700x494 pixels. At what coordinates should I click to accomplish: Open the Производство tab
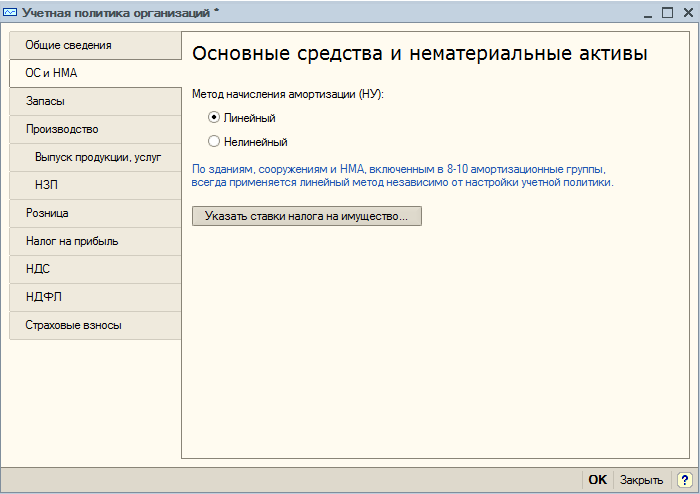[x=95, y=129]
